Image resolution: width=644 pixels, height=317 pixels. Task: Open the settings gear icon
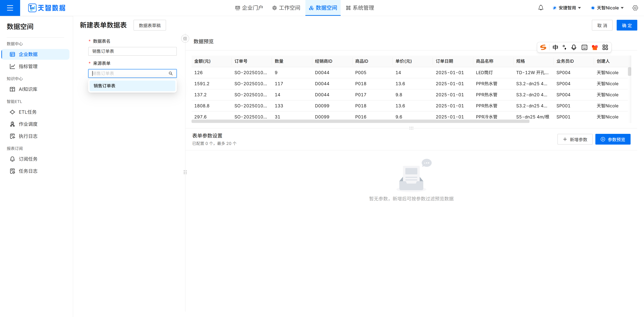(635, 8)
